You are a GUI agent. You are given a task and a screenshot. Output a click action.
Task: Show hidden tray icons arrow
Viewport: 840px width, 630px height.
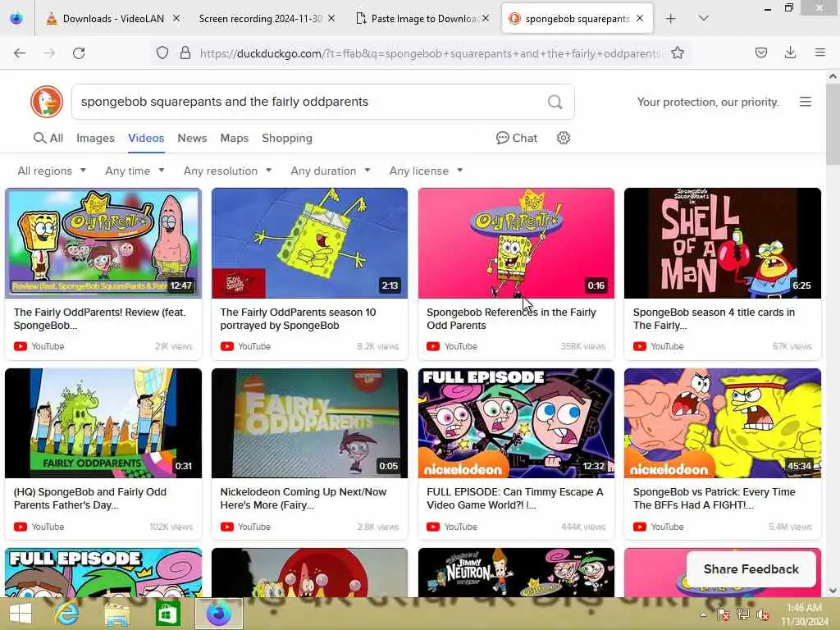pos(703,614)
